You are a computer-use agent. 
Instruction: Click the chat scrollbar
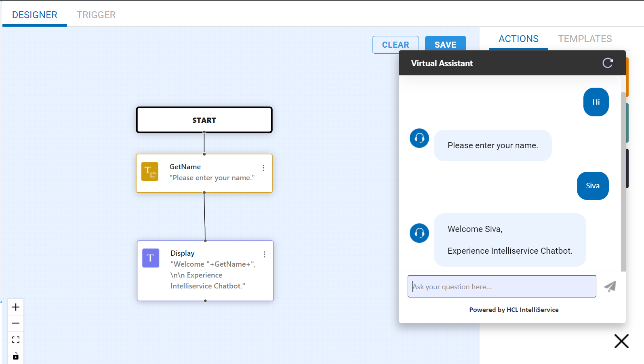pos(623,182)
